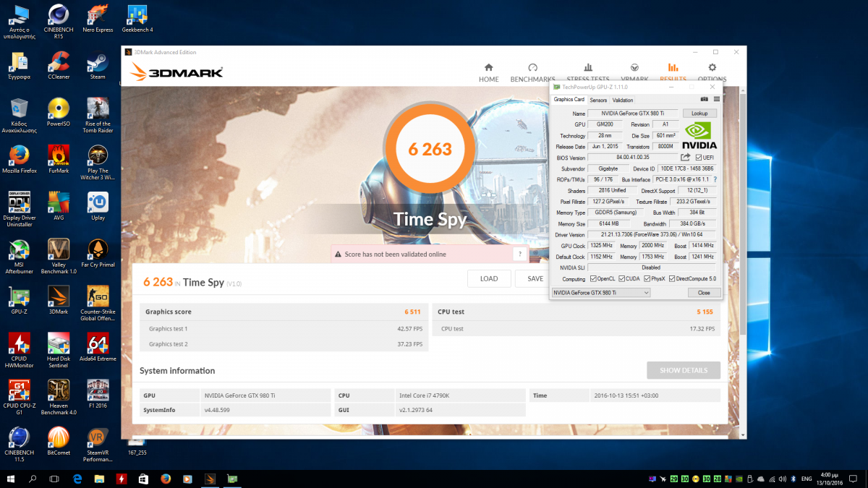Click the Intel Core i7 4790K text
Screen dimensions: 868x488
coord(425,395)
